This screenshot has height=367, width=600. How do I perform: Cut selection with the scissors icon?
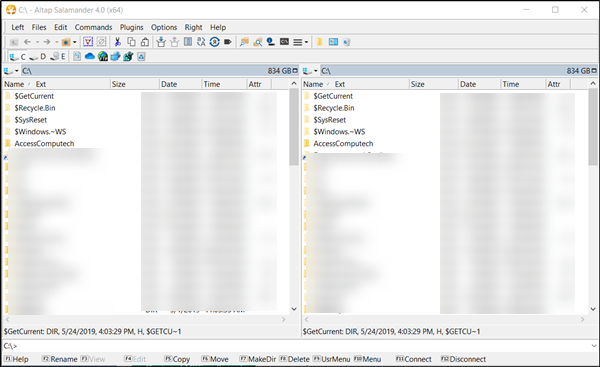[118, 42]
